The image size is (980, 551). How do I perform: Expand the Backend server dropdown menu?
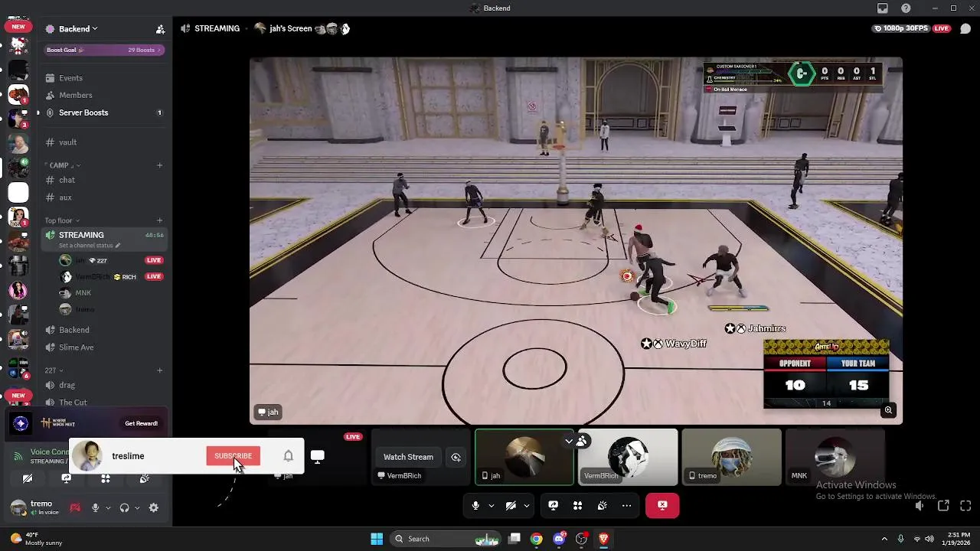79,29
